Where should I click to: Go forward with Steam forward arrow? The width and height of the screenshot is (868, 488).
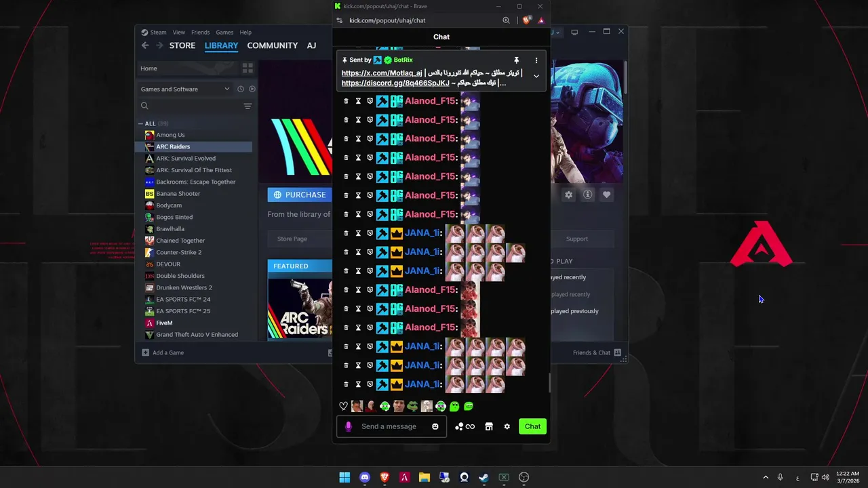coord(159,45)
